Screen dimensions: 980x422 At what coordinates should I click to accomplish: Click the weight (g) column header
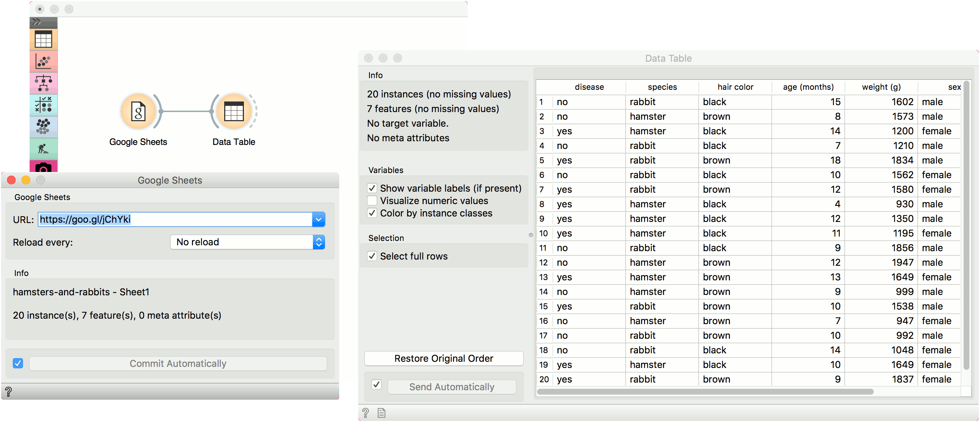tap(881, 87)
